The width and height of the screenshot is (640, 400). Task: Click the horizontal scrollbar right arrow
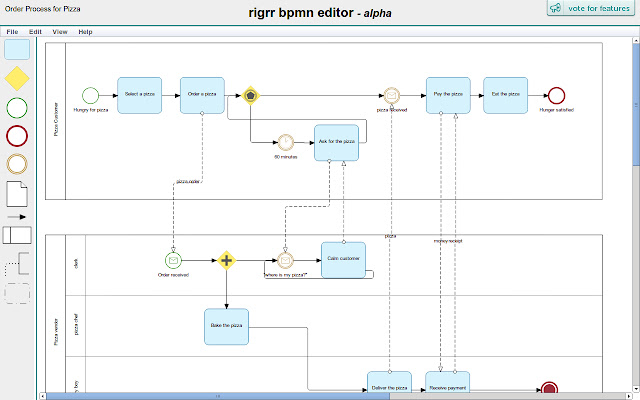click(630, 396)
